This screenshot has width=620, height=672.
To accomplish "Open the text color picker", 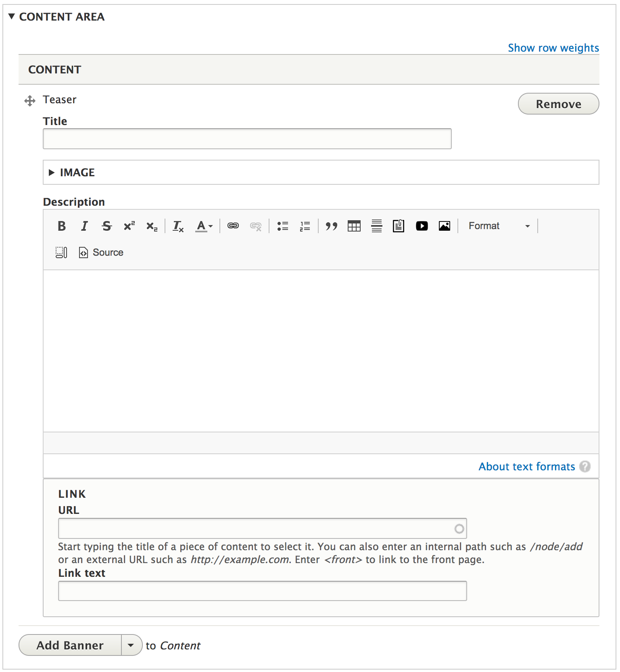I will click(204, 226).
